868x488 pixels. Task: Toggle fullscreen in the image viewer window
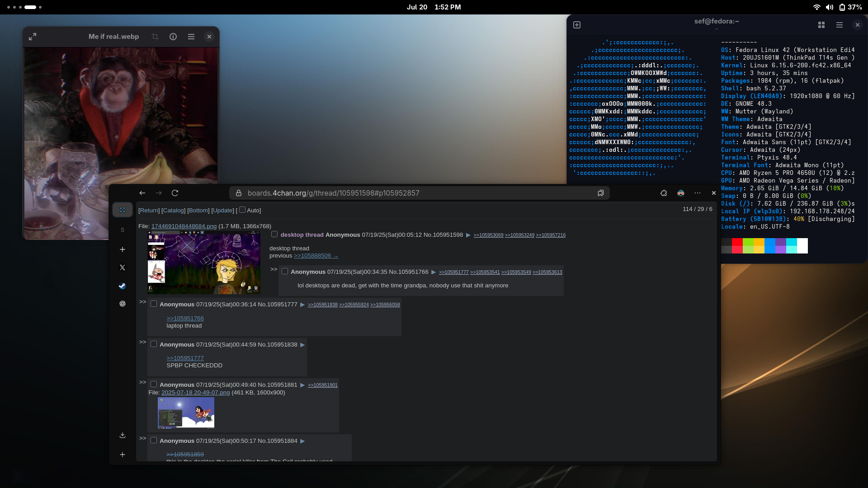click(33, 37)
